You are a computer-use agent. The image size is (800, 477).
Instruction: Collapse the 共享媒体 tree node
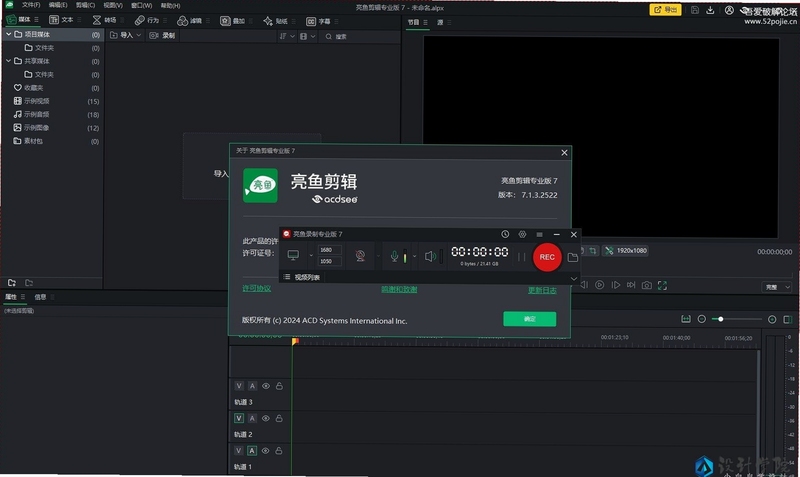9,61
